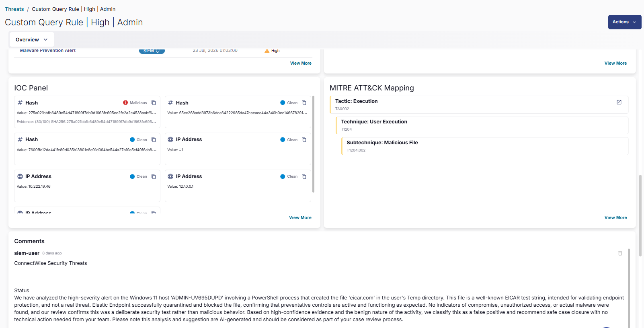This screenshot has height=328, width=644.
Task: Expand the Overview dropdown
Action: [x=32, y=40]
